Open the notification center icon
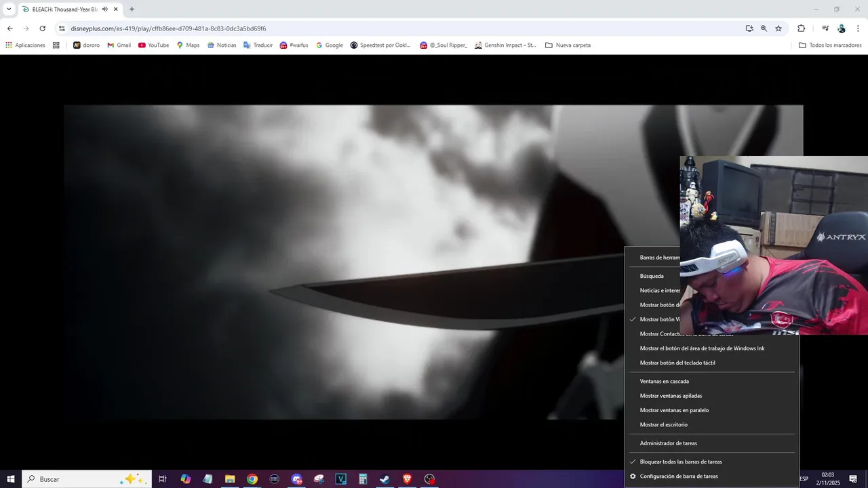The image size is (868, 488). coord(853,479)
